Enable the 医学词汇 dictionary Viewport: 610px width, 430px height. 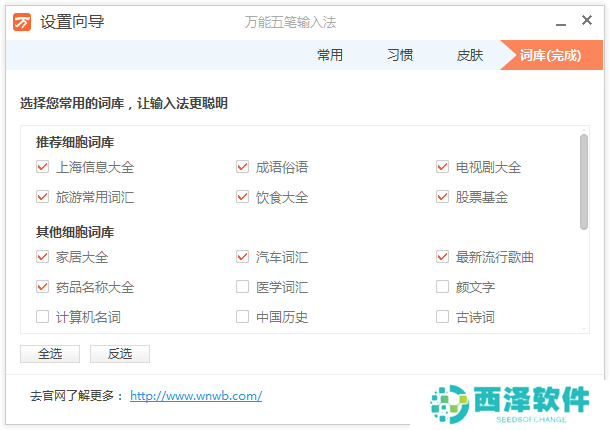click(242, 287)
